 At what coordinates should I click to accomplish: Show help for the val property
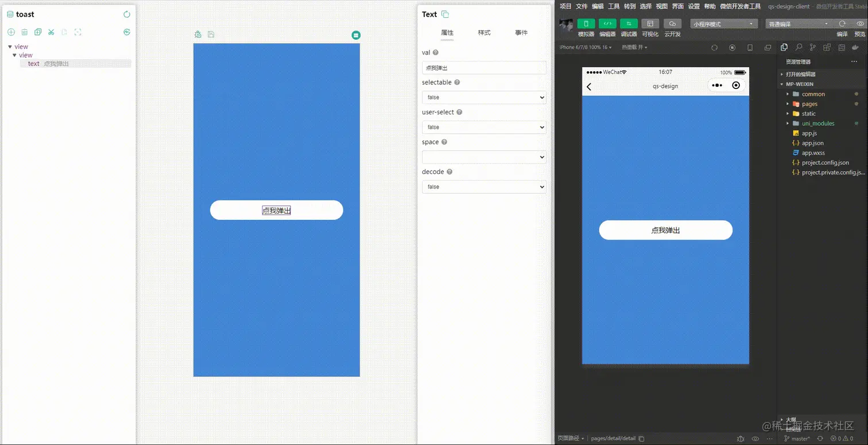coord(436,53)
